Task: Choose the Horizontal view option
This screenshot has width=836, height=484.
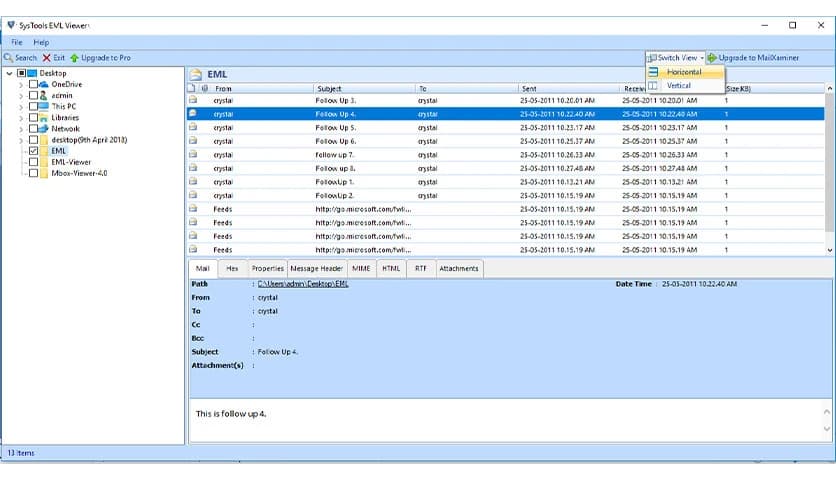Action: point(685,72)
